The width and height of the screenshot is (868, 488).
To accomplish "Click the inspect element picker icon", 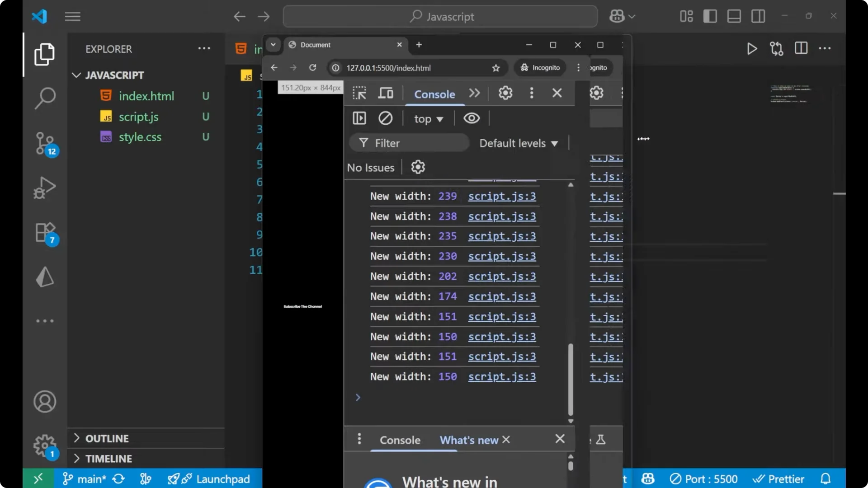I will pos(359,93).
